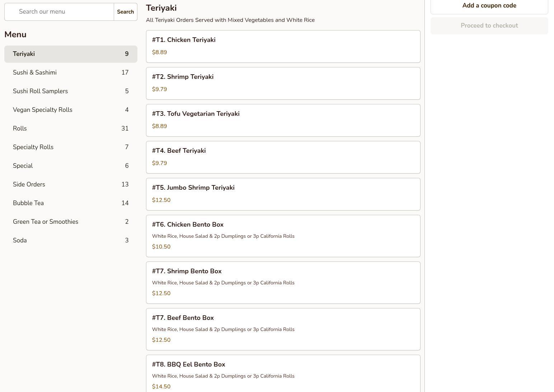This screenshot has height=392, width=554.
Task: Go to Vegan Specialty Rolls category
Action: [71, 110]
